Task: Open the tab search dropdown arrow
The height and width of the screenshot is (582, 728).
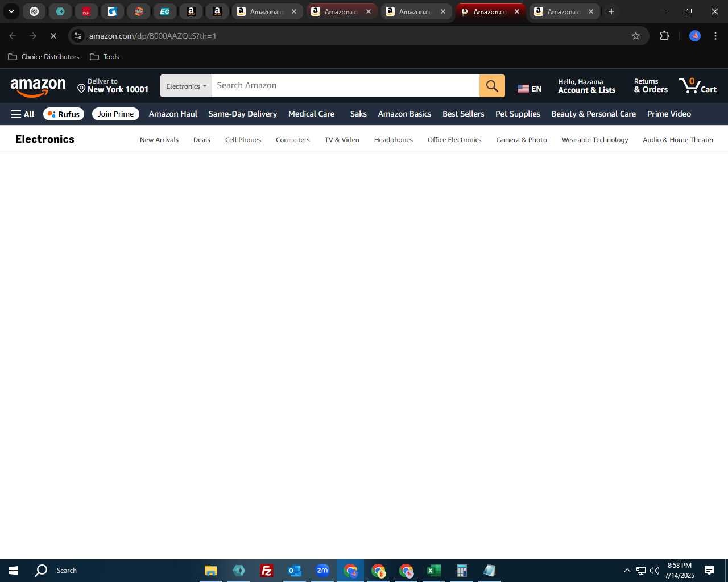Action: (11, 11)
